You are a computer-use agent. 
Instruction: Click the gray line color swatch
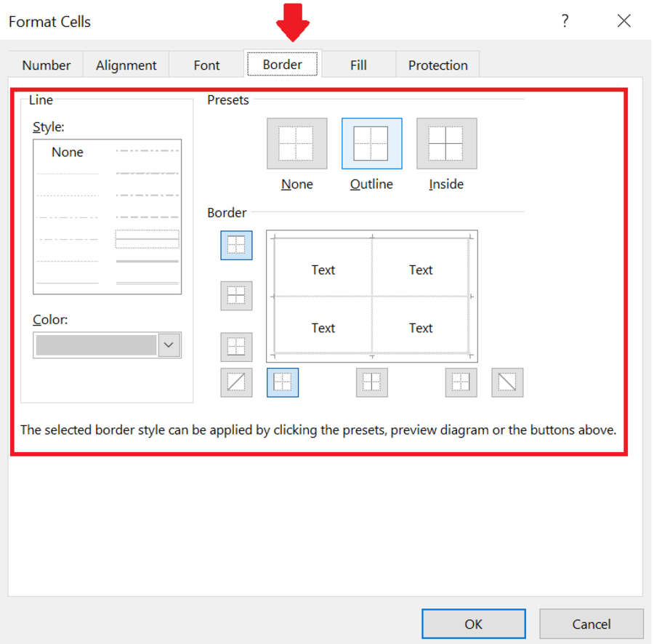pos(97,345)
